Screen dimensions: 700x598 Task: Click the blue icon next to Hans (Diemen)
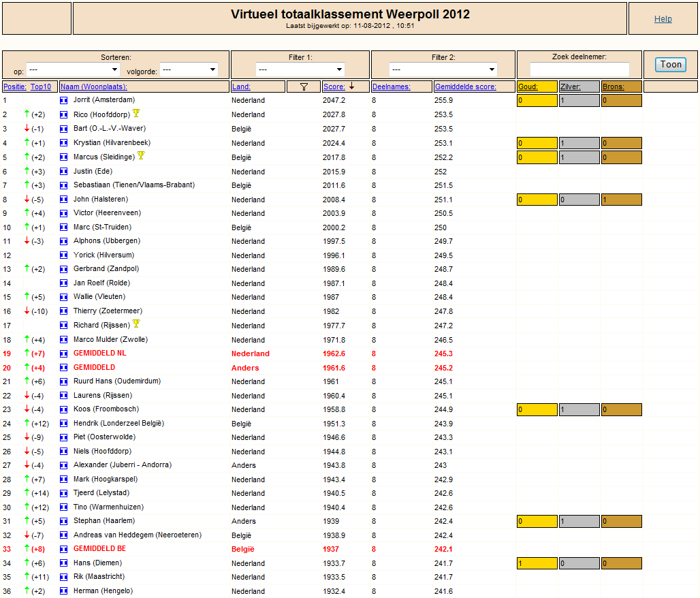click(x=64, y=564)
